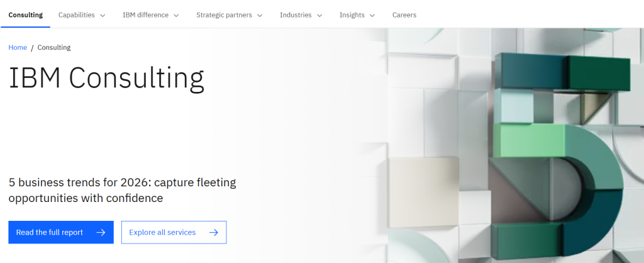Viewport: 644px width, 263px height.
Task: Expand the Industries chevron arrow
Action: [319, 15]
